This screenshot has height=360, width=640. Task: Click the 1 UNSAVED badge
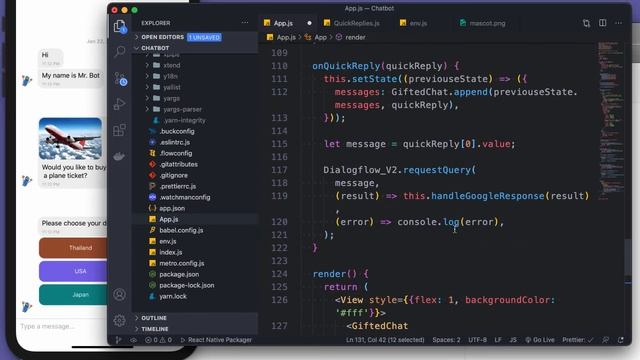coord(204,37)
